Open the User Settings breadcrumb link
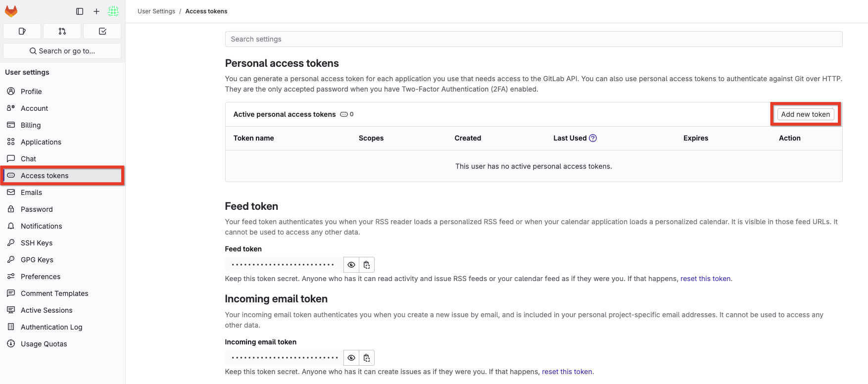Image resolution: width=868 pixels, height=384 pixels. (x=156, y=11)
